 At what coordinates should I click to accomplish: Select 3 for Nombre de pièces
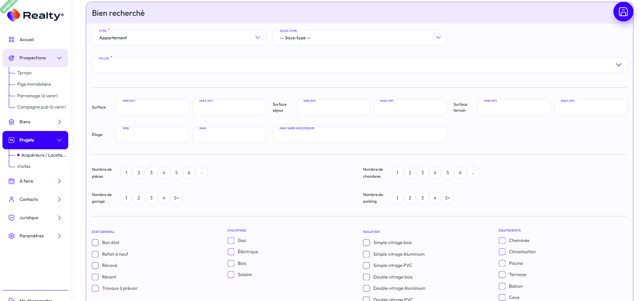coord(151,173)
